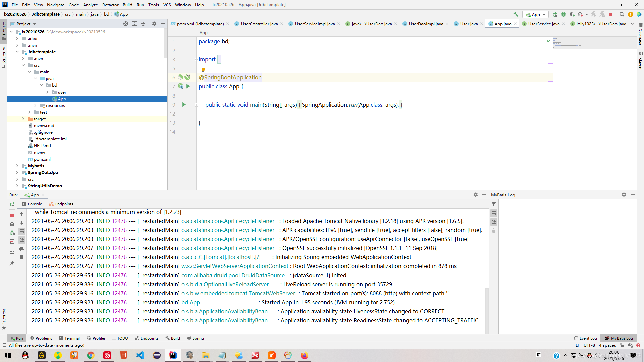Stop the running App in toolbar

pyautogui.click(x=611, y=14)
